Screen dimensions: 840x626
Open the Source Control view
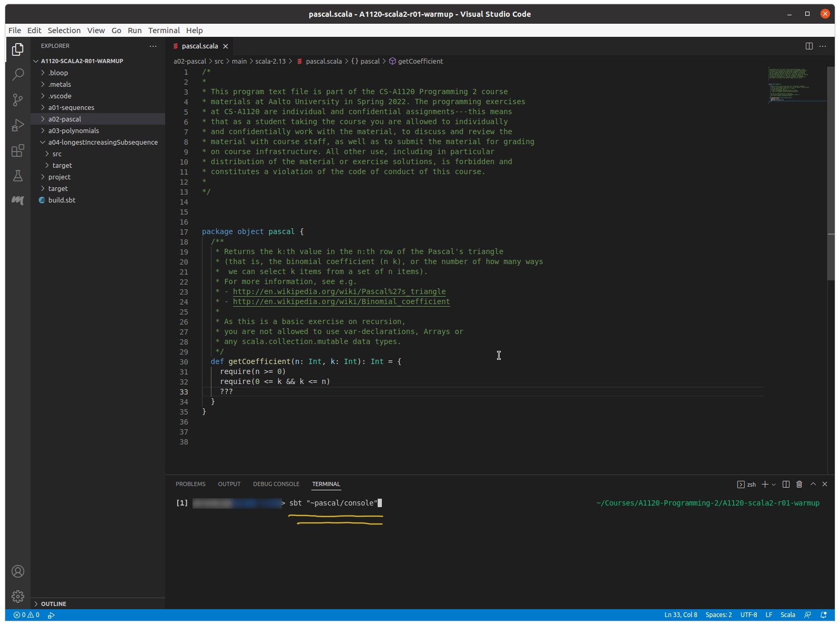(18, 99)
